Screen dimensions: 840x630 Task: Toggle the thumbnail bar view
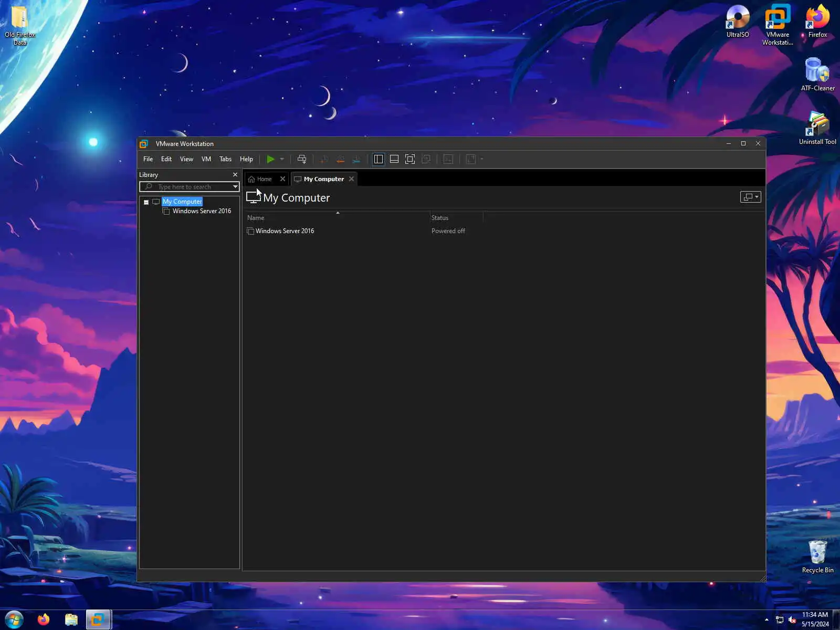coord(394,159)
